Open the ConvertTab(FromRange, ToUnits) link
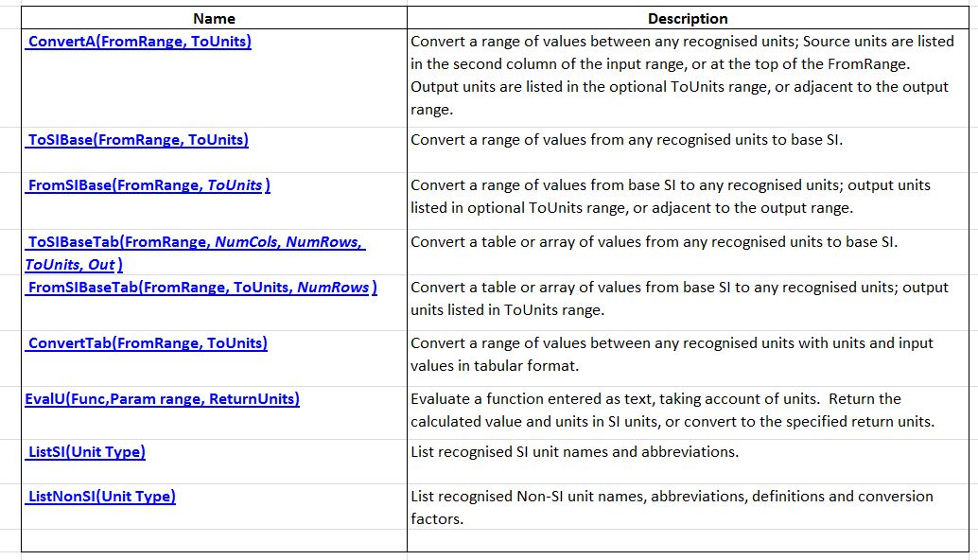 [x=148, y=343]
